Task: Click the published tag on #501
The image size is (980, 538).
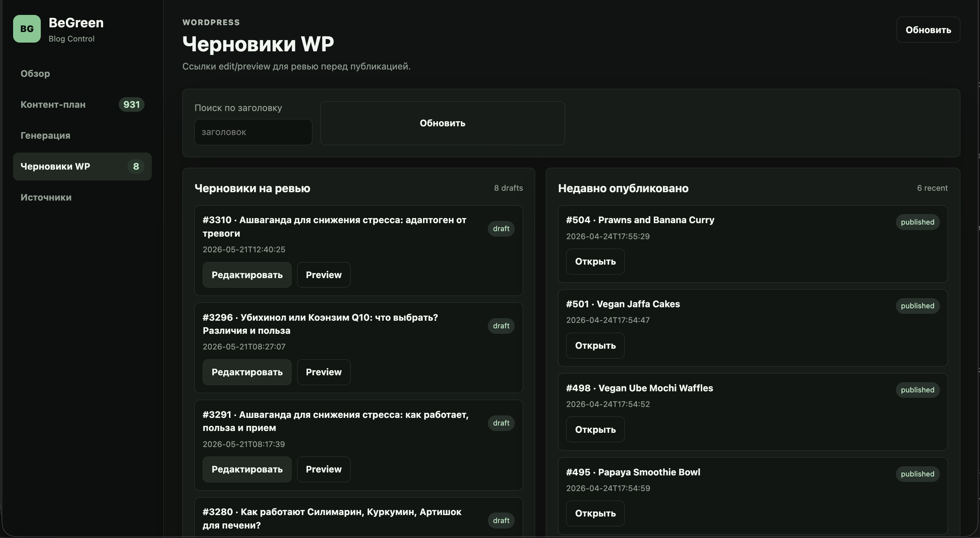Action: [x=917, y=306]
